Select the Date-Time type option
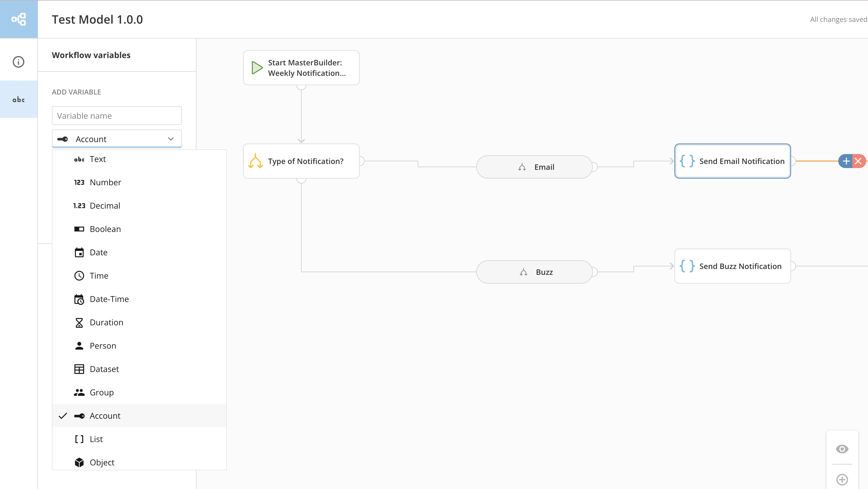Image resolution: width=868 pixels, height=489 pixels. tap(109, 299)
